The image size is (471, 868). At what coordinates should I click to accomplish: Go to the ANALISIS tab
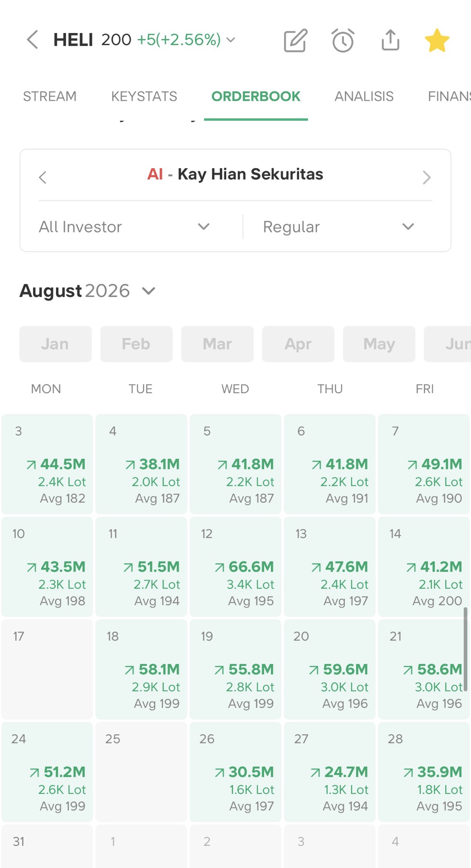pyautogui.click(x=364, y=96)
